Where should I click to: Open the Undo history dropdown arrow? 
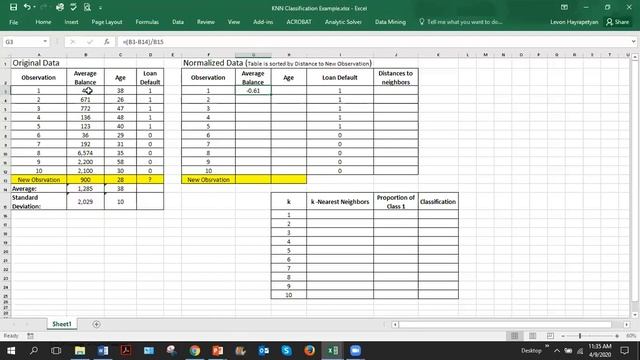34,7
